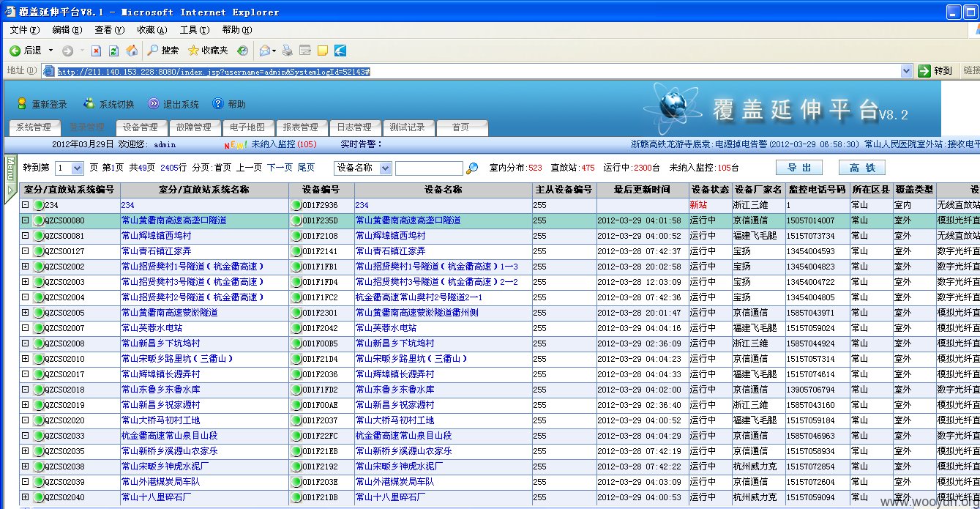This screenshot has width=980, height=509.
Task: Switch to the 测试记录 tab
Action: (x=408, y=127)
